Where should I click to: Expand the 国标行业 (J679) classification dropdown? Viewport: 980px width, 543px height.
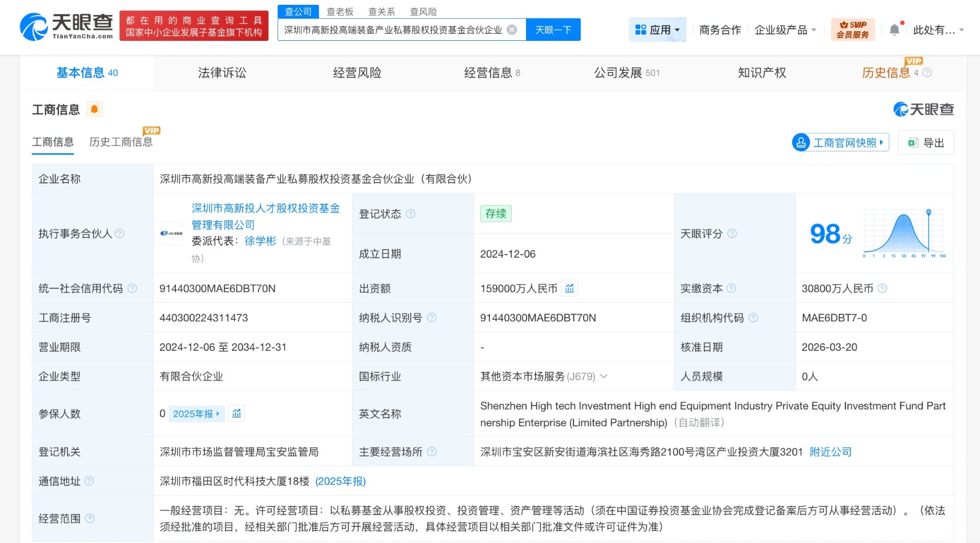point(605,377)
